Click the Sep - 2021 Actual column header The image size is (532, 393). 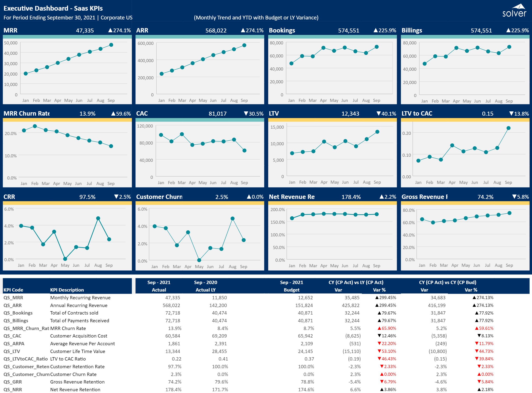point(159,286)
